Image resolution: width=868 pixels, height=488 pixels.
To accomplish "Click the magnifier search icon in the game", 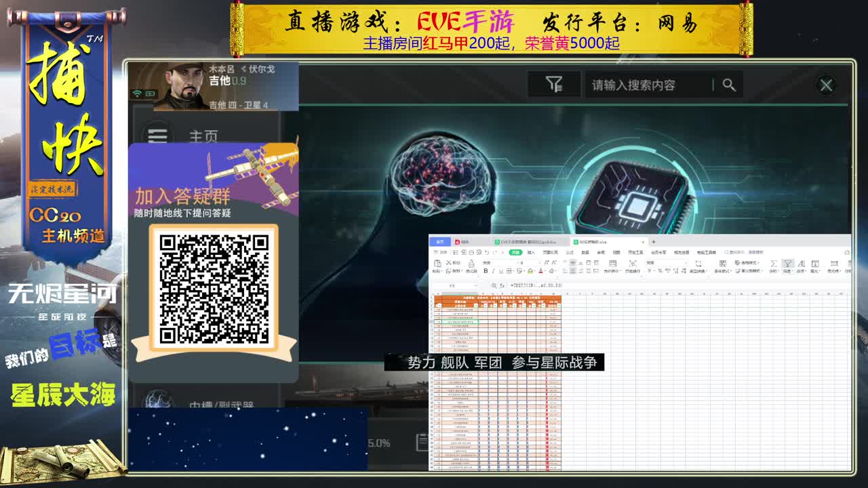I will point(729,85).
